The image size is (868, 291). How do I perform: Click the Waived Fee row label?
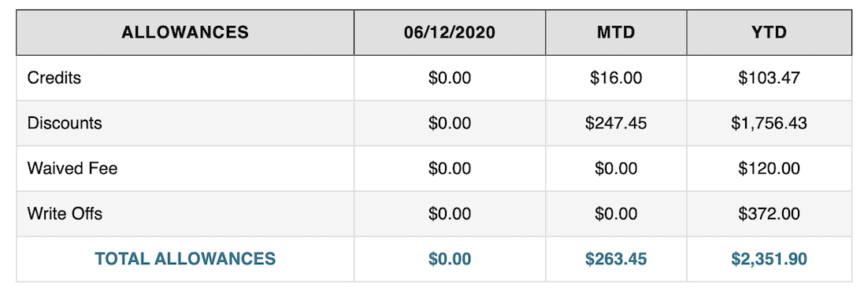[x=72, y=168]
